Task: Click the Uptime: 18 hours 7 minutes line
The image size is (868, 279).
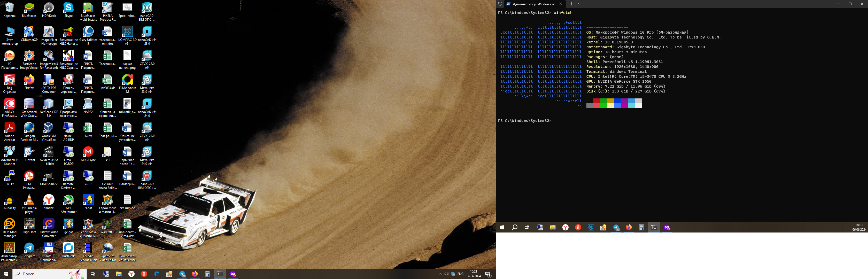Action: [616, 52]
